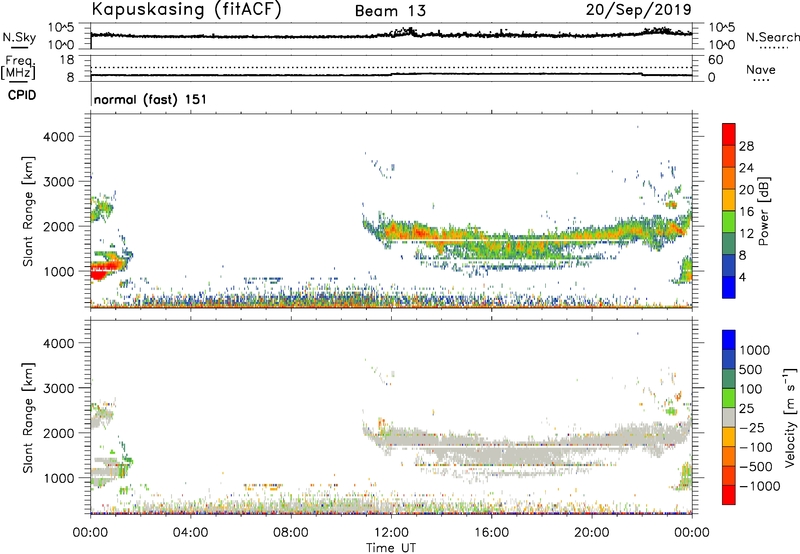This screenshot has width=800, height=554.
Task: Click the gray −25 to 25 Velocity colorbar segment
Action: click(x=729, y=418)
